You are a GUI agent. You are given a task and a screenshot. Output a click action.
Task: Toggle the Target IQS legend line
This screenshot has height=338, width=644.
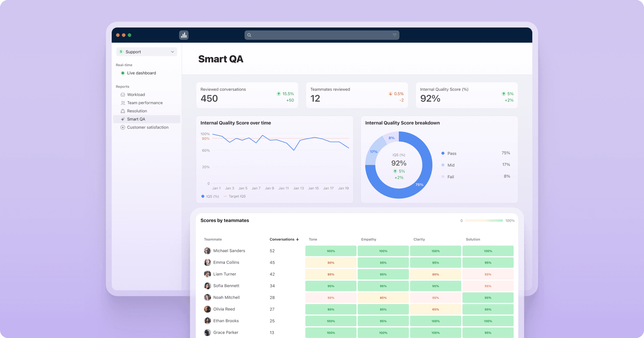[x=235, y=196]
